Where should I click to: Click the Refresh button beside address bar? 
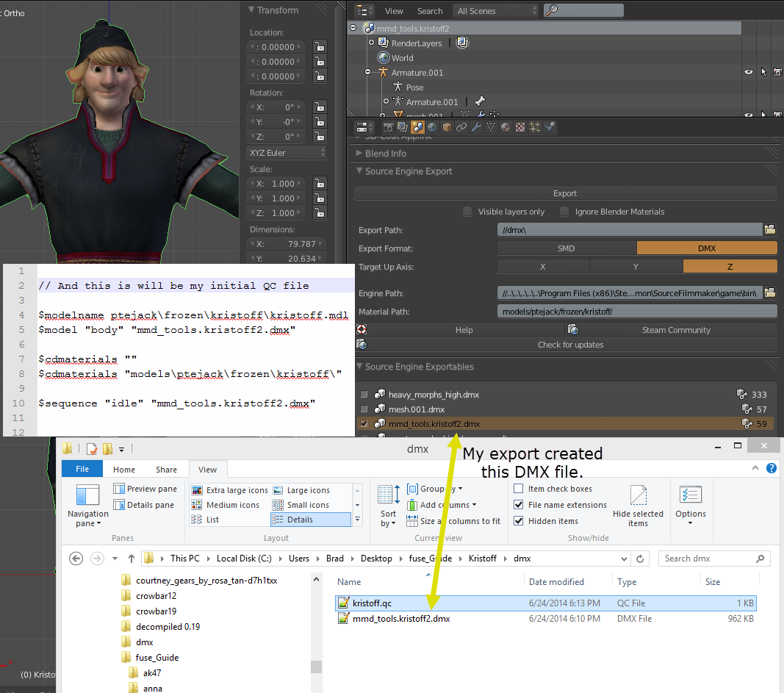(640, 559)
